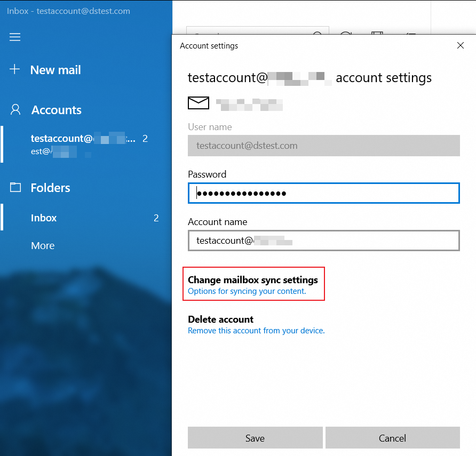Show More folders

click(x=43, y=245)
